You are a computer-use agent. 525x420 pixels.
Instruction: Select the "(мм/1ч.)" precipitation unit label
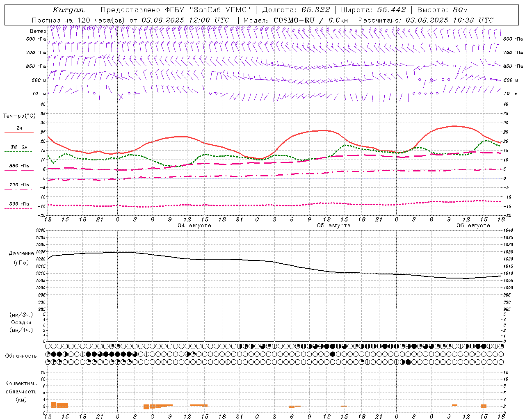[21, 331]
